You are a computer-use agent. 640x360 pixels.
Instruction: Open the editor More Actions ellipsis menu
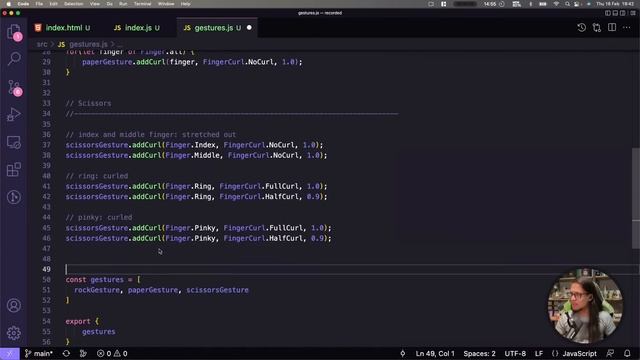(x=627, y=27)
